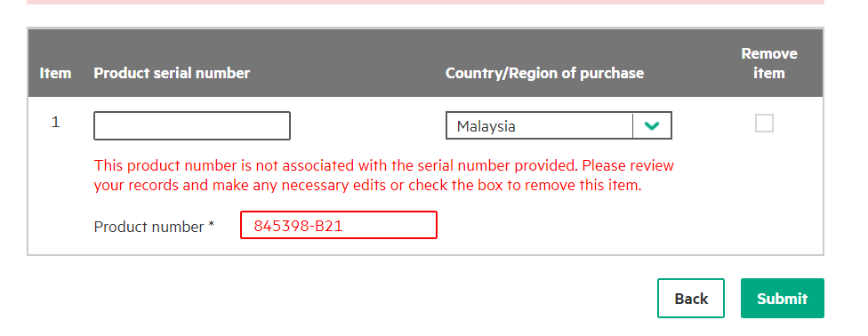Click the Item column header
868x336 pixels.
tap(55, 73)
